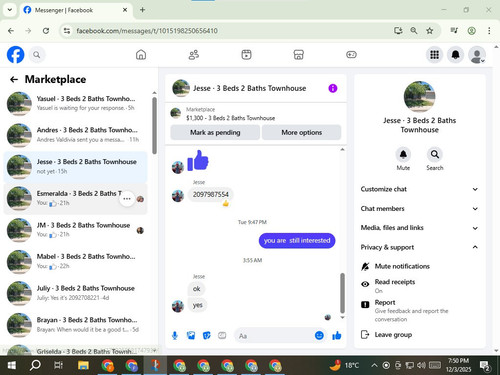Go back using arrow beside Marketplace heading
Viewport: 500px width, 375px height.
pos(14,79)
